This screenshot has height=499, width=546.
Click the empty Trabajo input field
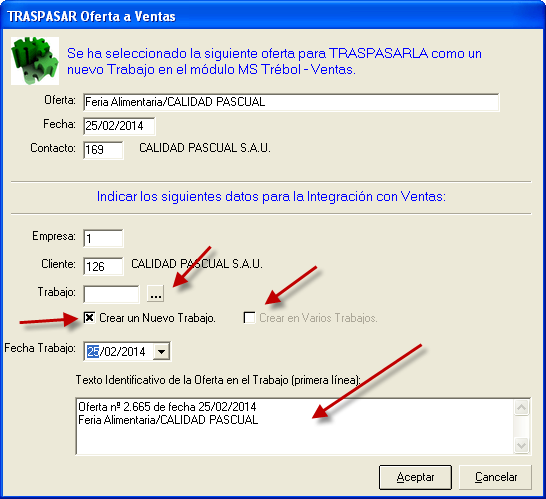click(111, 295)
